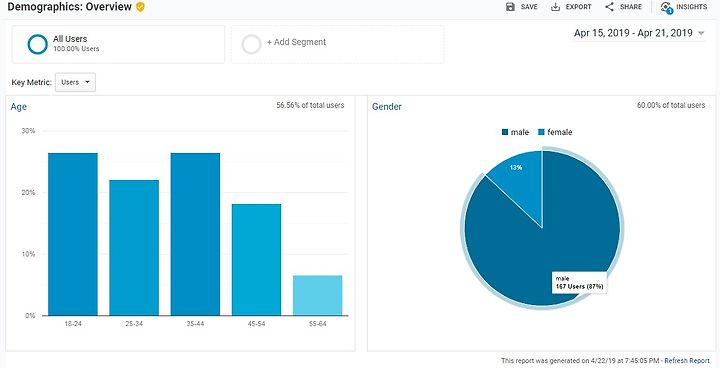Image resolution: width=720 pixels, height=368 pixels.
Task: Click the Save disk icon
Action: [510, 7]
